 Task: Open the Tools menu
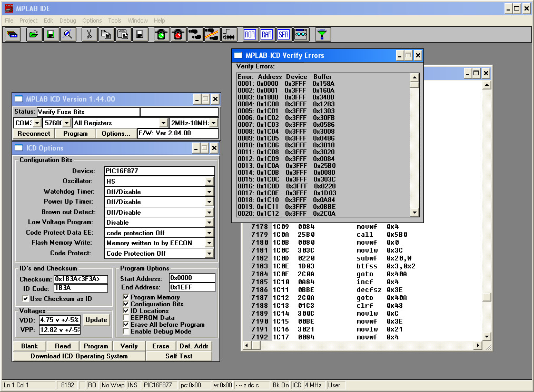click(x=115, y=21)
